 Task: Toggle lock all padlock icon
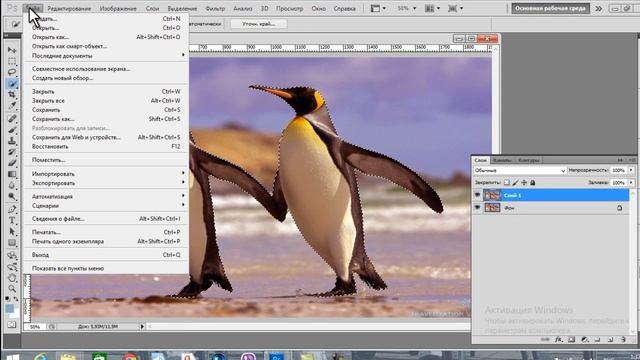[532, 182]
